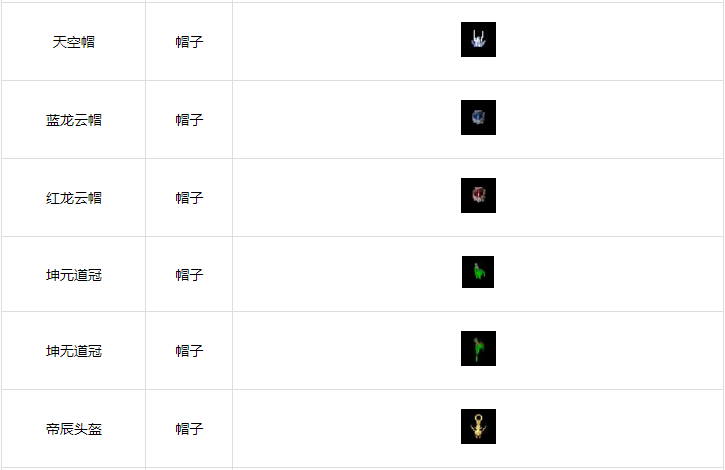
Task: Click the 蓝龙云帽 item icon
Action: pyautogui.click(x=478, y=118)
